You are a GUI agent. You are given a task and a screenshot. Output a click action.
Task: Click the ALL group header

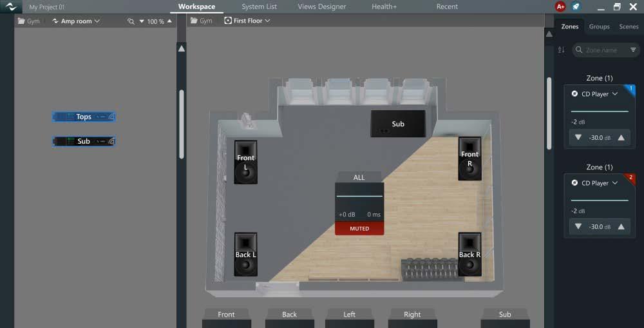click(x=359, y=177)
